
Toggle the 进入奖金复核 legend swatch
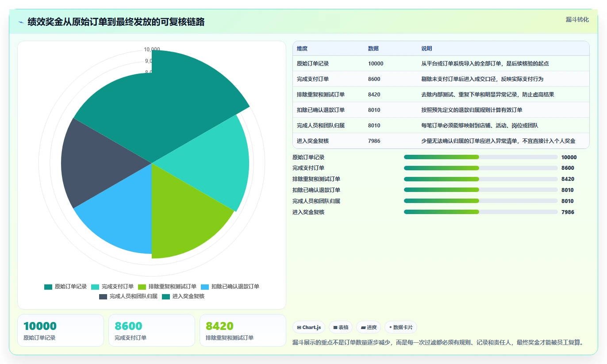click(x=166, y=296)
